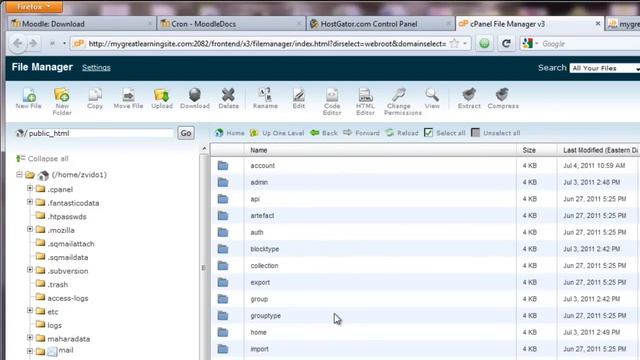Select the blocktype folder row
The image size is (640, 360).
(424, 249)
